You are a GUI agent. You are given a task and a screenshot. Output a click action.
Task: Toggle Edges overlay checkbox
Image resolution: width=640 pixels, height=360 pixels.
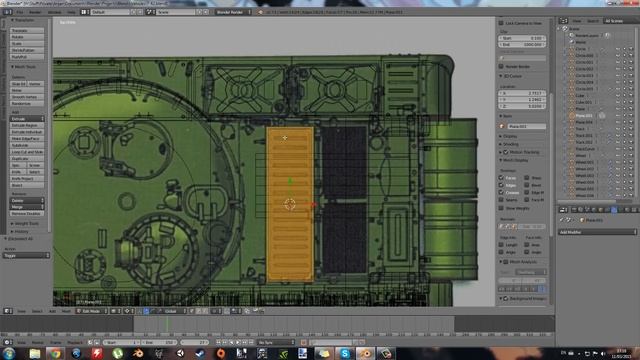tap(501, 185)
